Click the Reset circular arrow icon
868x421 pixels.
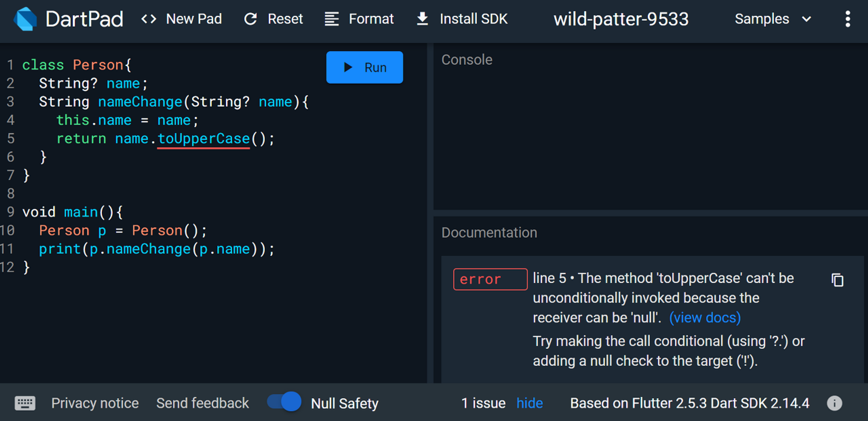250,19
